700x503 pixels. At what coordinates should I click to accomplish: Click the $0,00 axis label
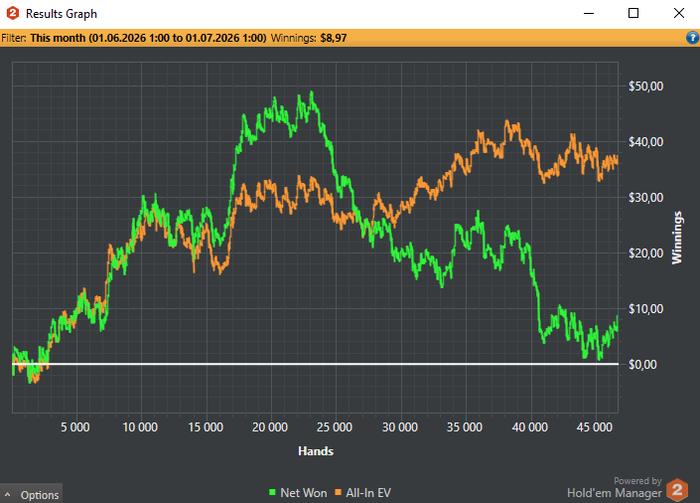pyautogui.click(x=642, y=365)
